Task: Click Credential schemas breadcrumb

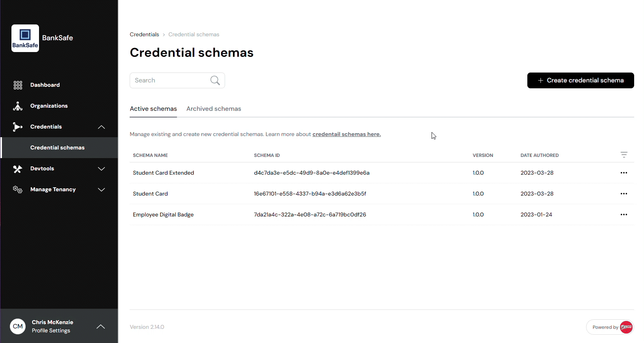Action: point(194,34)
